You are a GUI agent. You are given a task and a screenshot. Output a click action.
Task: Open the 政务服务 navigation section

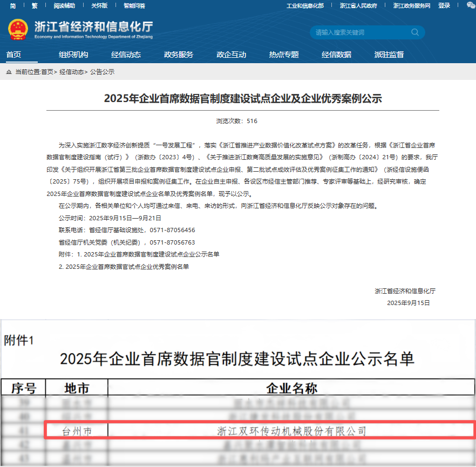pyautogui.click(x=178, y=55)
